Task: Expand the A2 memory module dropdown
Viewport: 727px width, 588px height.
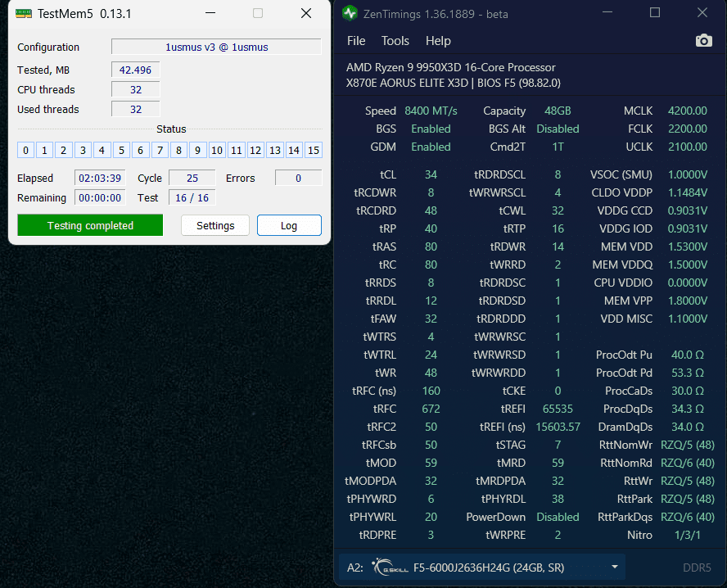Action: 614,567
